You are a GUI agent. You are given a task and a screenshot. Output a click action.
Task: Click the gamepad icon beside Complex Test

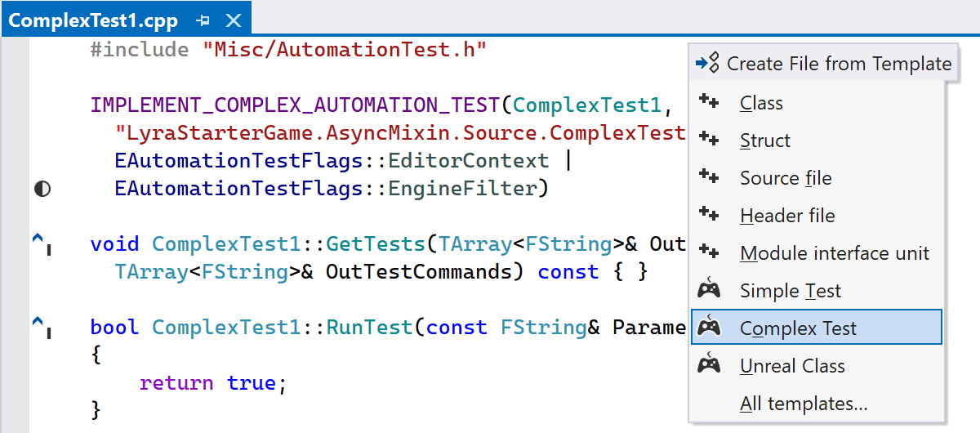pos(709,327)
